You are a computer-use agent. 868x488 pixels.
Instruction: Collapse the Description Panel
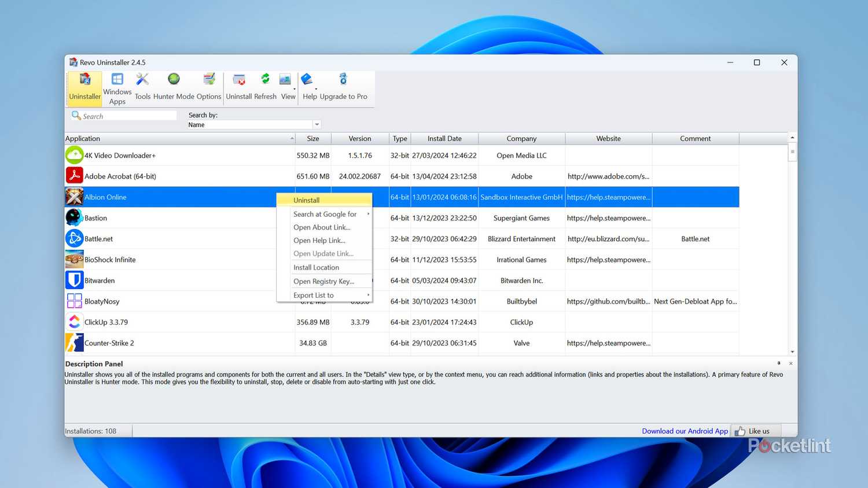click(778, 363)
